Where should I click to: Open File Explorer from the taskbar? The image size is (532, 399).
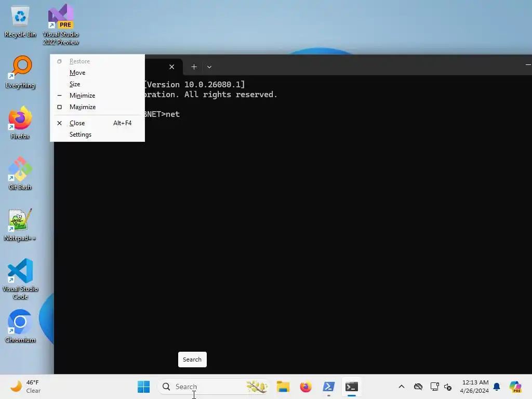[283, 387]
